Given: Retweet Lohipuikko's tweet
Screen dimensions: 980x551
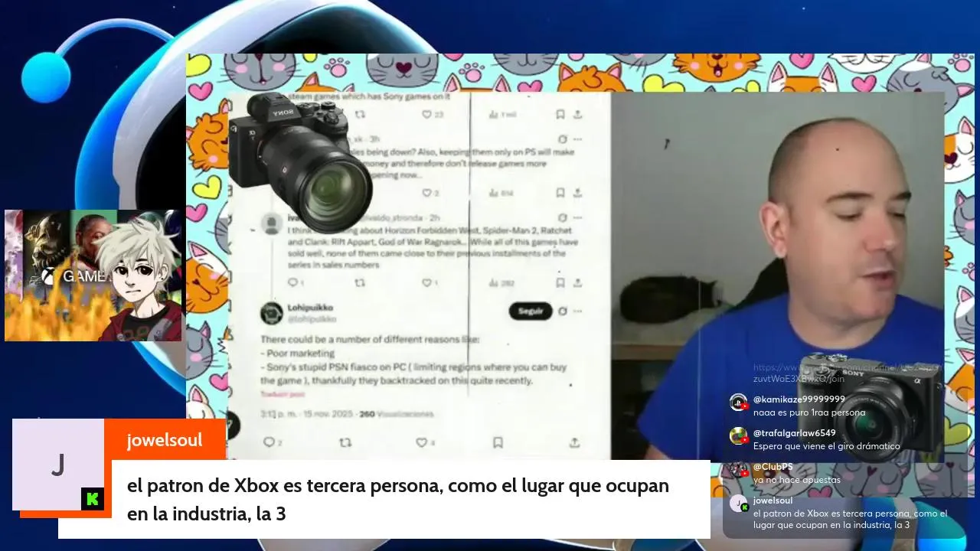Looking at the screenshot, I should (345, 442).
